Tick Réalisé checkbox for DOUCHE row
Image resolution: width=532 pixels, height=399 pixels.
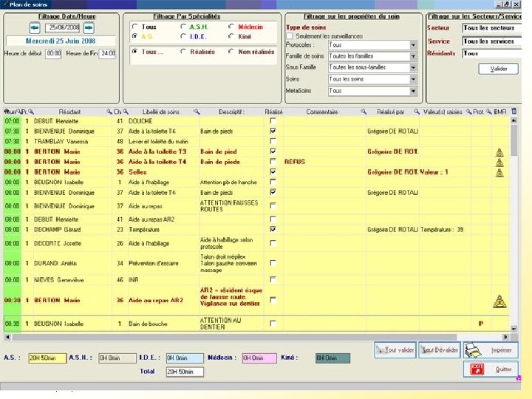273,120
